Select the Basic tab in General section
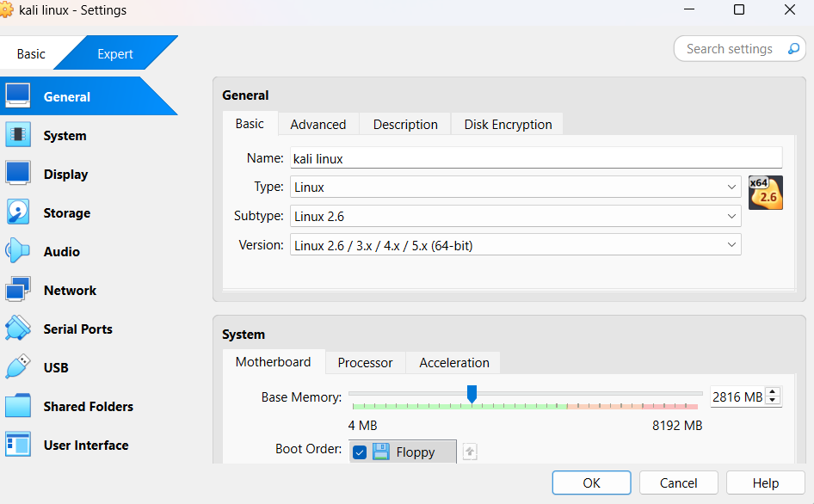 pyautogui.click(x=250, y=124)
